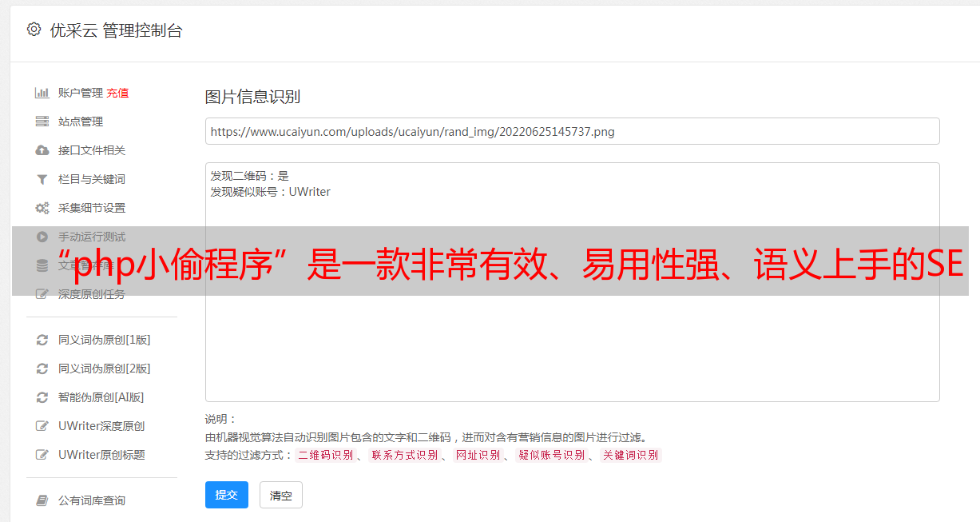Select 同义词伪原创[1版] in the sidebar
This screenshot has height=522, width=980.
[104, 340]
